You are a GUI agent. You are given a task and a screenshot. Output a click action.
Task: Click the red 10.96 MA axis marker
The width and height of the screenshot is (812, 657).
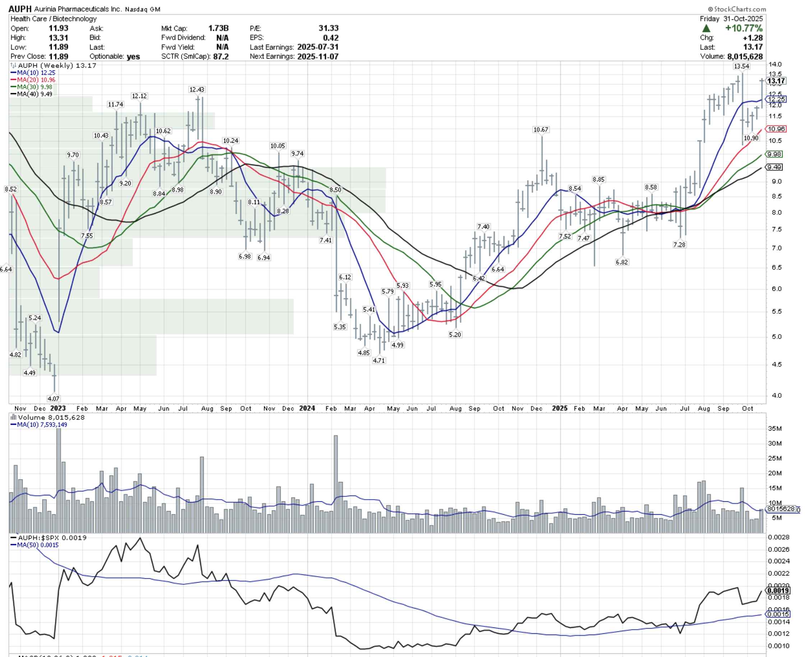(776, 129)
